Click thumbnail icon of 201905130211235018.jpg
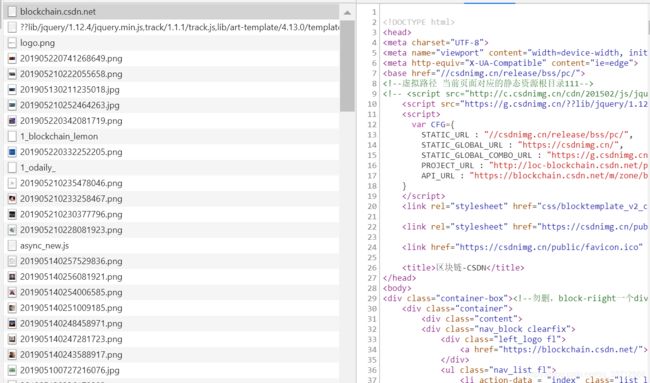The image size is (650, 383). [x=12, y=90]
